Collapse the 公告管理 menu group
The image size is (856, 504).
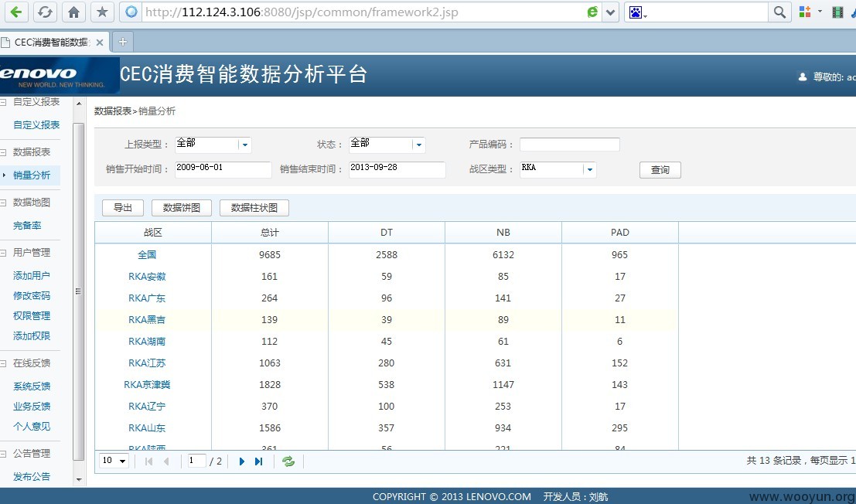pos(3,454)
